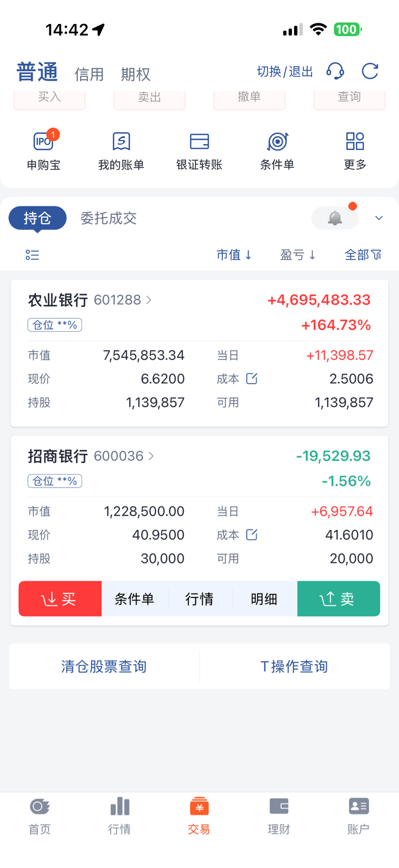Contact customer service via headset icon
Image resolution: width=399 pixels, height=868 pixels.
335,71
